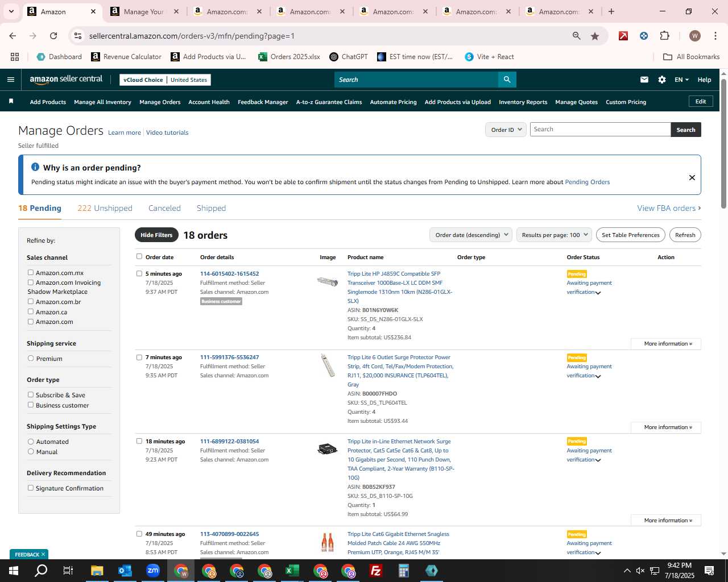Expand More information for order 111-5991376-5536247
Viewport: 728px width, 582px height.
click(x=666, y=427)
